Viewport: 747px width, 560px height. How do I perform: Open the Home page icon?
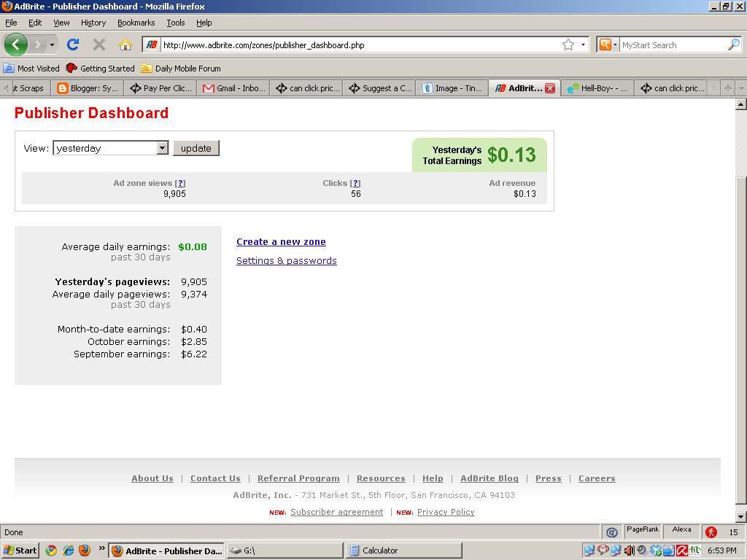pos(125,44)
